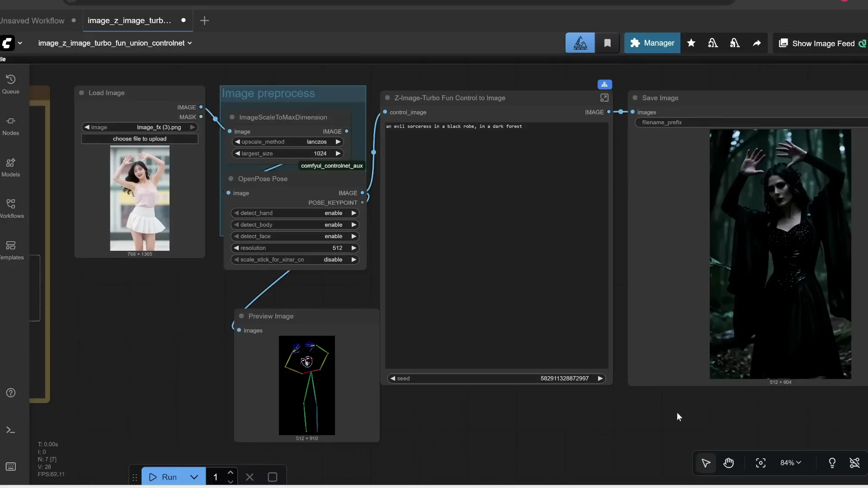This screenshot has width=868, height=488.
Task: Open the Workflows sidebar panel
Action: point(11,208)
